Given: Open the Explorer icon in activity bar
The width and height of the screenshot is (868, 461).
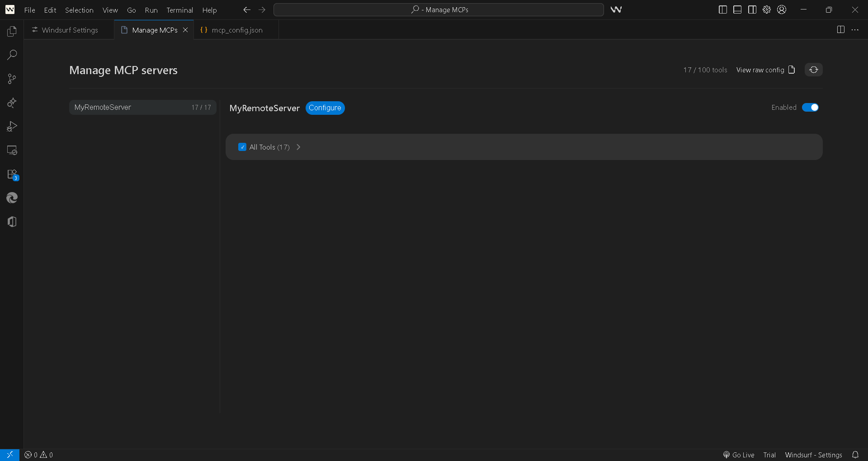Looking at the screenshot, I should [x=12, y=31].
